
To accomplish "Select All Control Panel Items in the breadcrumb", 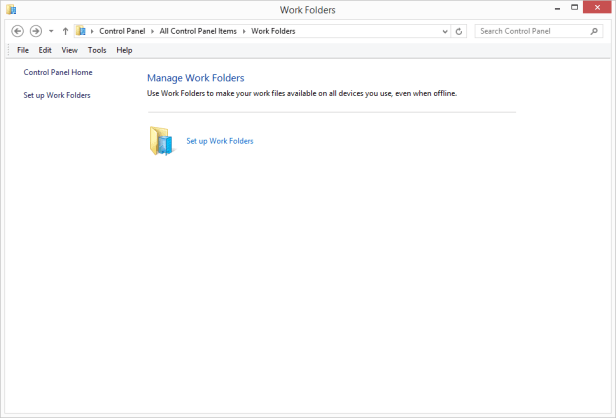I will tap(198, 31).
